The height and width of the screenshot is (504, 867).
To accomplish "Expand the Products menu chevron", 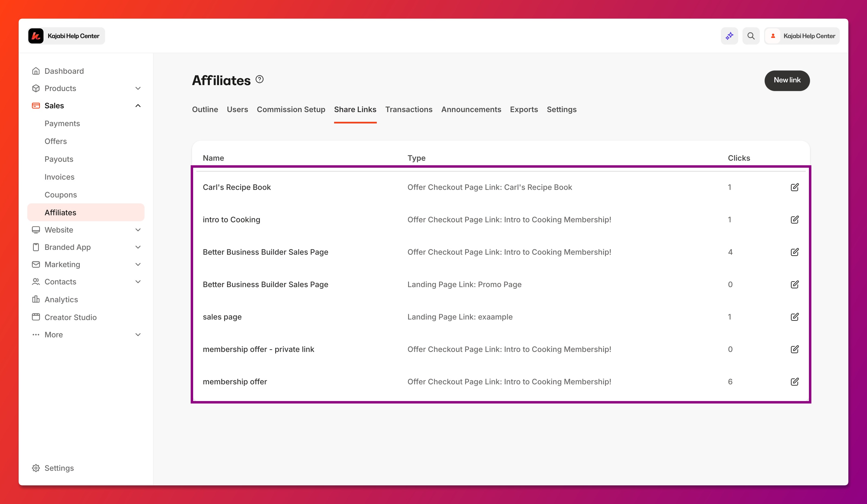I will pyautogui.click(x=138, y=88).
